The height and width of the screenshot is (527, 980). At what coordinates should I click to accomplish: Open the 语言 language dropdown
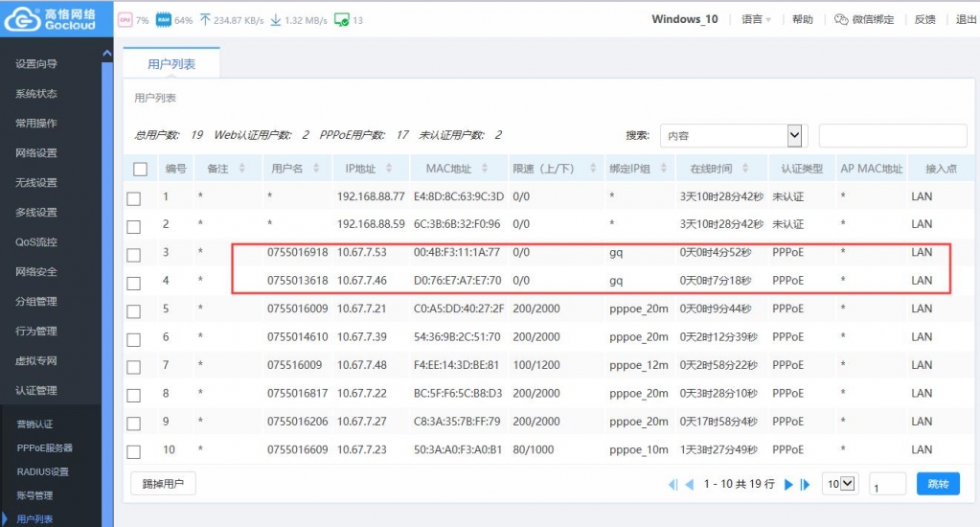click(x=756, y=19)
